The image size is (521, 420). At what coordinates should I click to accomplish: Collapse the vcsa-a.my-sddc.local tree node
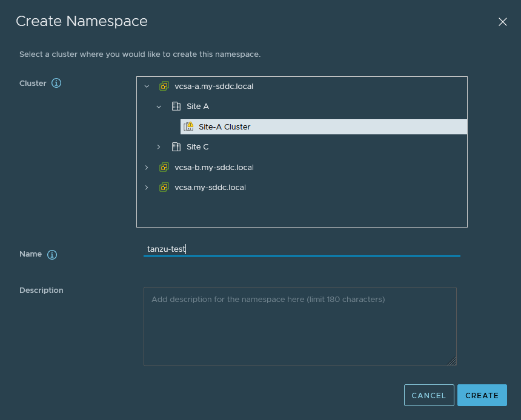[147, 87]
